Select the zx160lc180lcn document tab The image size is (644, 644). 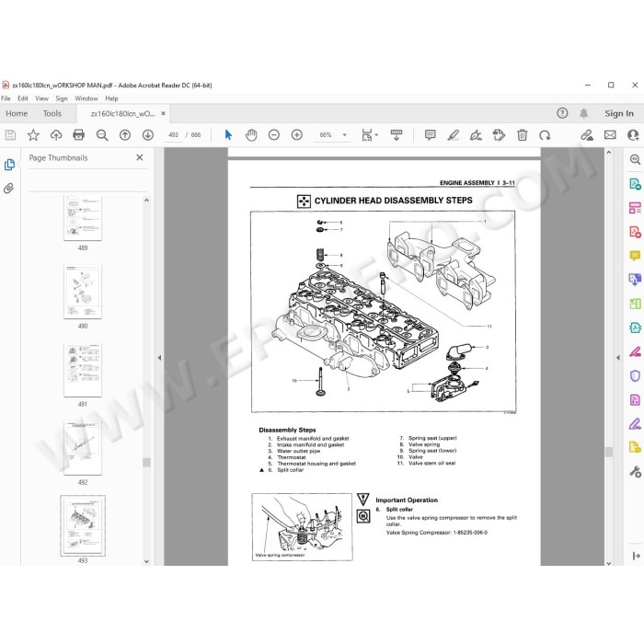(x=122, y=114)
